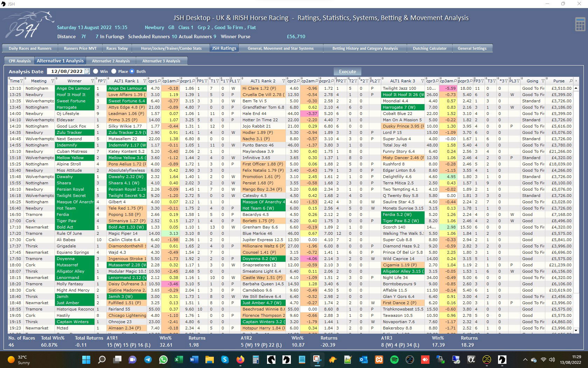588x368 pixels.
Task: Open the Races Today tab
Action: click(117, 48)
